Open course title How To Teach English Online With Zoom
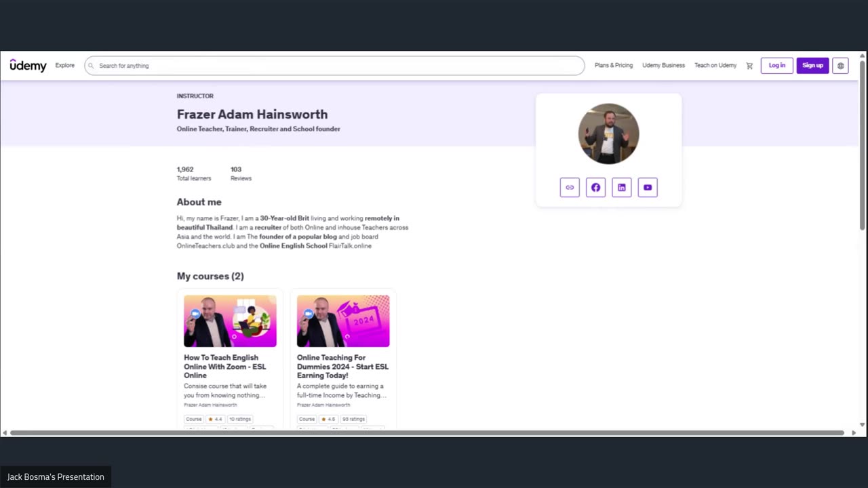 (x=225, y=366)
